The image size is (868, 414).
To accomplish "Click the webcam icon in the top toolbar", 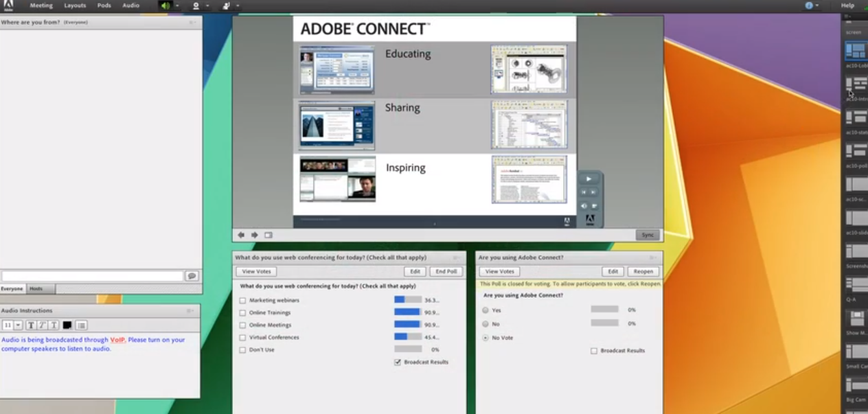I will [196, 5].
